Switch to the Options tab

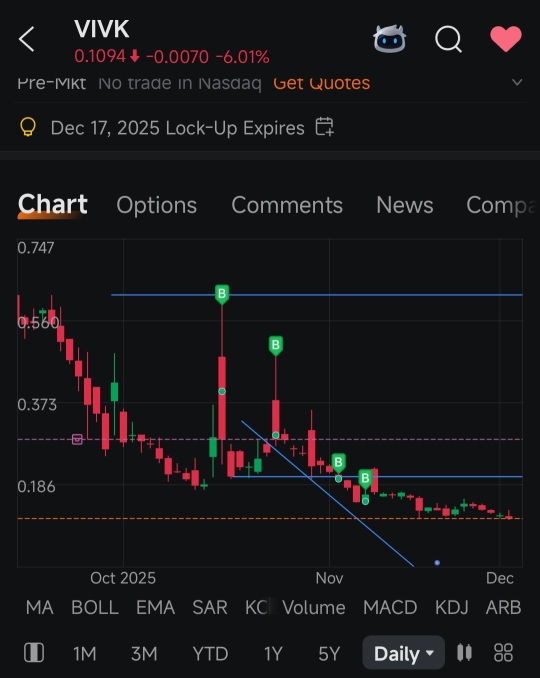[157, 205]
